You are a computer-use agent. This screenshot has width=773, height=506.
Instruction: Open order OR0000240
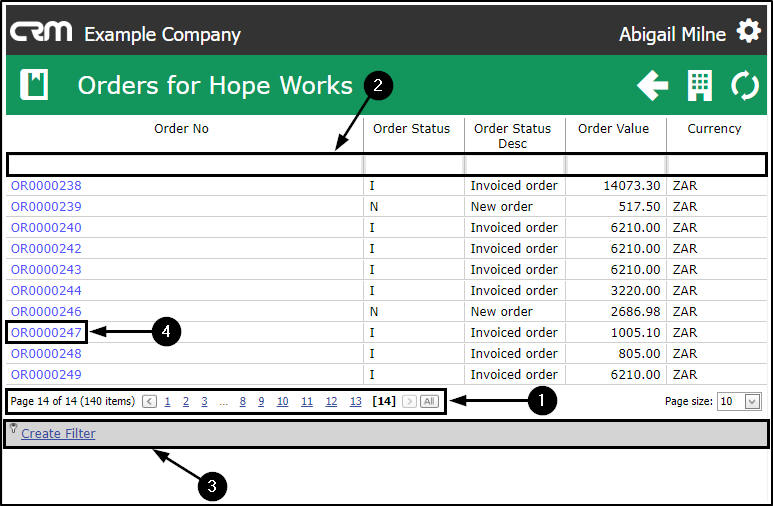46,227
